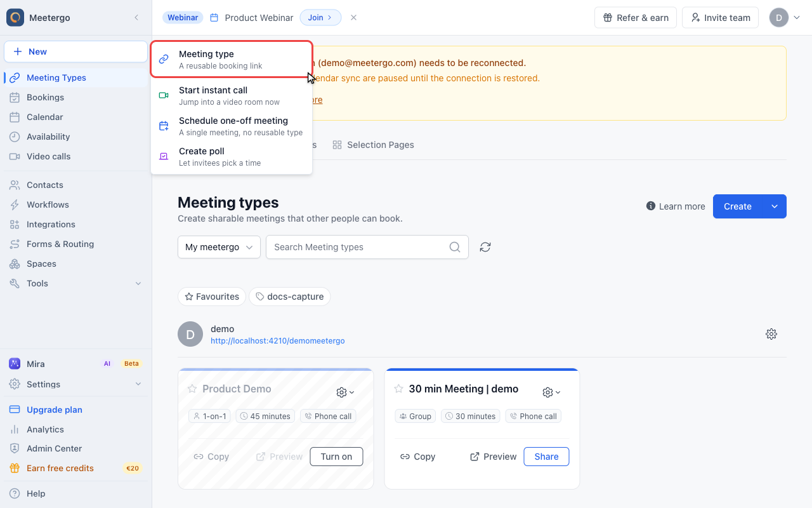Click the €20 credits badge

click(x=133, y=469)
